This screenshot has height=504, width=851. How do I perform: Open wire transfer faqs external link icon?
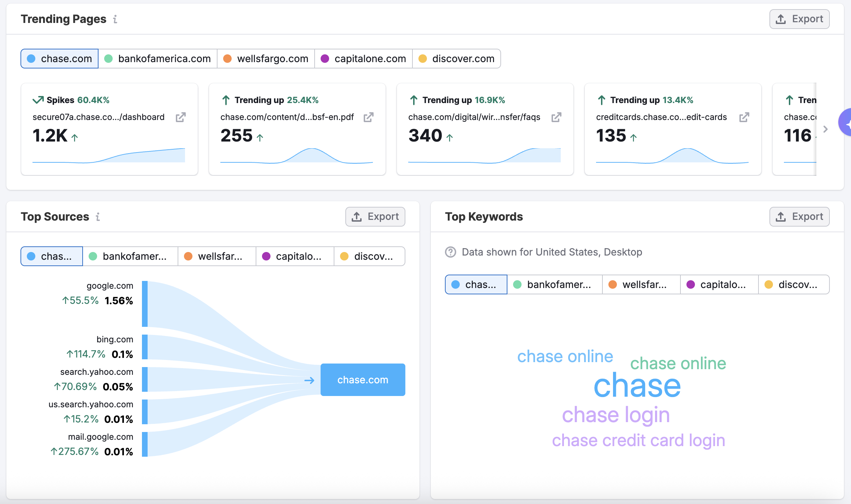556,117
